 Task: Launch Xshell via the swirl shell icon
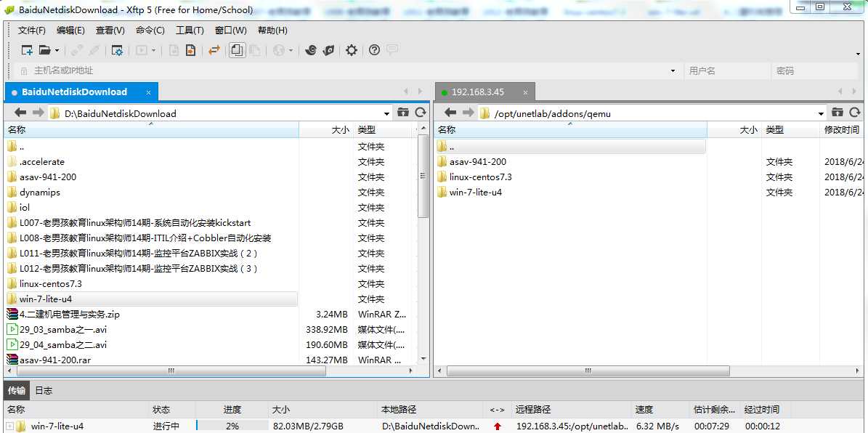point(311,50)
